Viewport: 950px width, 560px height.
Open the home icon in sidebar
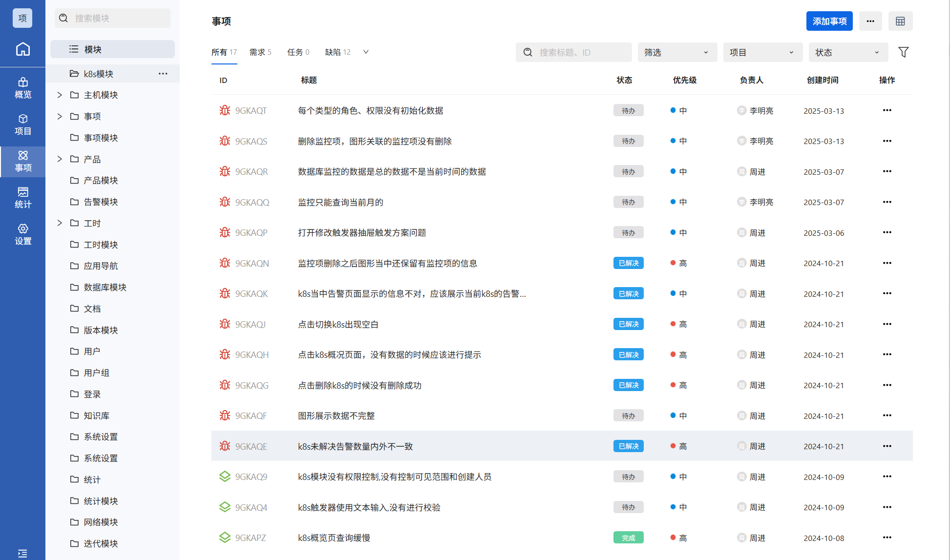coord(22,49)
